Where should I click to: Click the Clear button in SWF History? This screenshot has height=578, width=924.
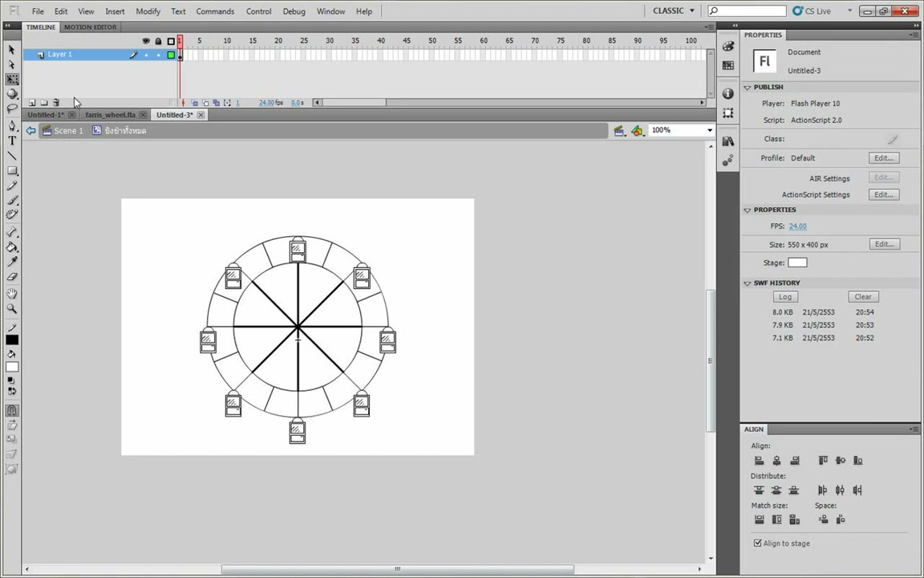(863, 297)
